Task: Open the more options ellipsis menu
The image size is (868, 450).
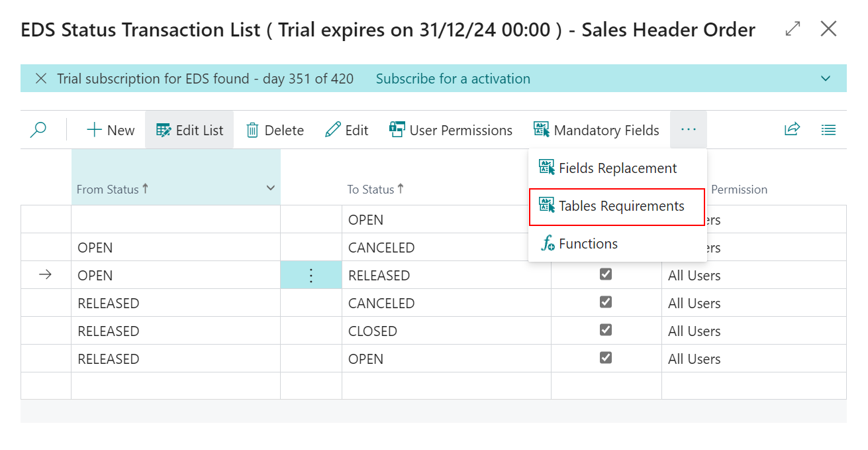Action: point(689,129)
